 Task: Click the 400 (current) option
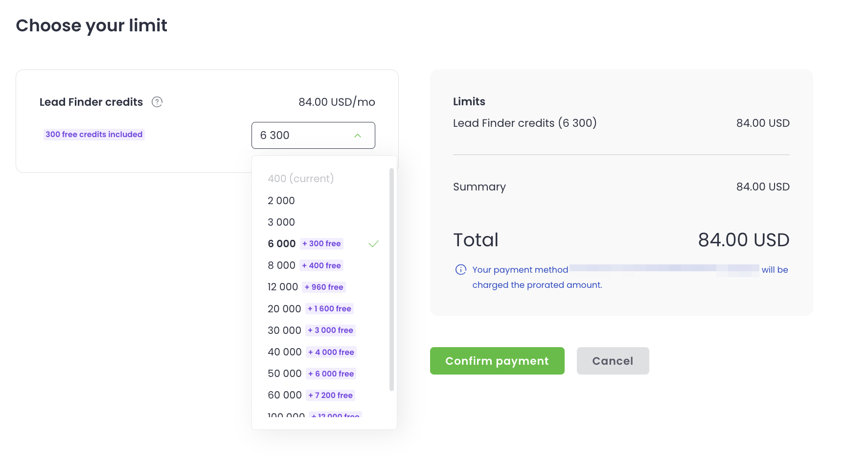click(x=300, y=179)
